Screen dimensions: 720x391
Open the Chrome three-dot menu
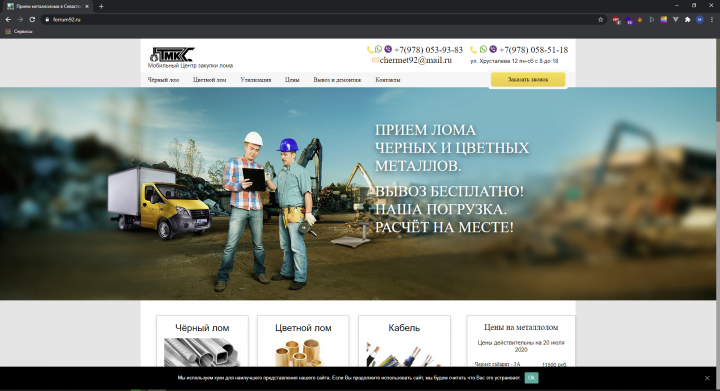[712, 20]
